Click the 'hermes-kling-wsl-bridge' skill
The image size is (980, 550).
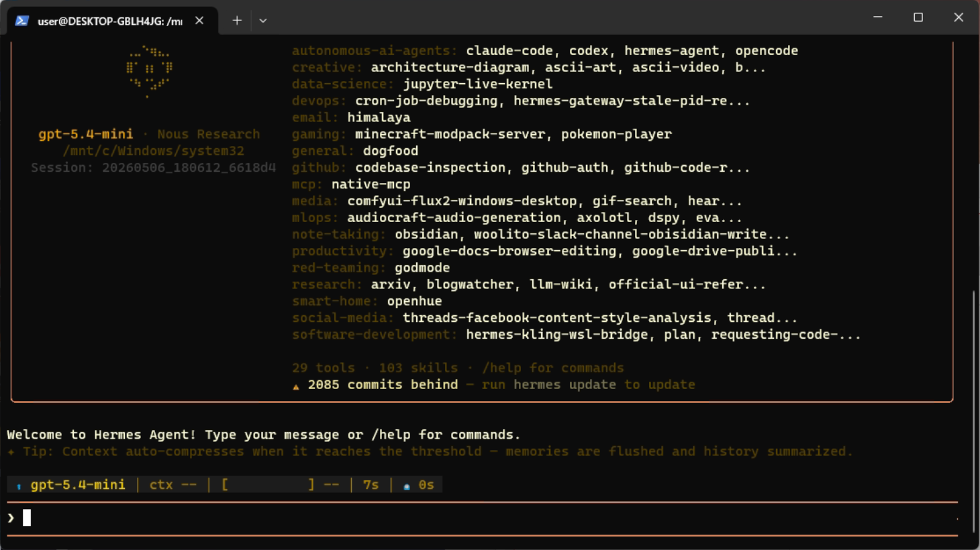click(x=556, y=335)
